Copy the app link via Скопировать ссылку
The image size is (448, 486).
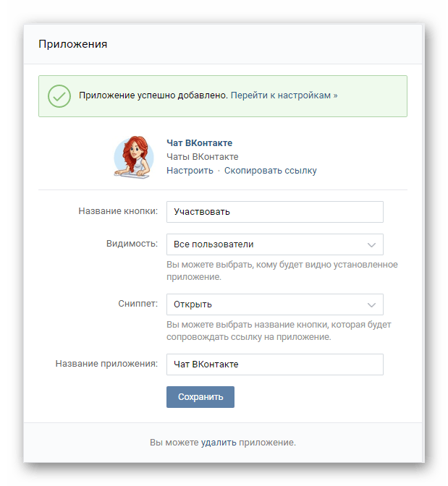[271, 171]
